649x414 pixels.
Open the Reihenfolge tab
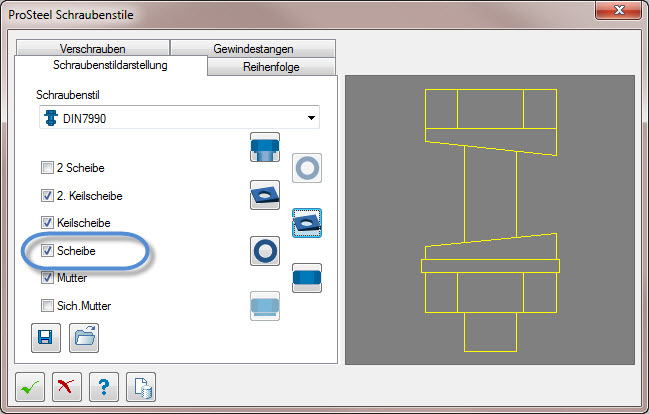[x=271, y=67]
